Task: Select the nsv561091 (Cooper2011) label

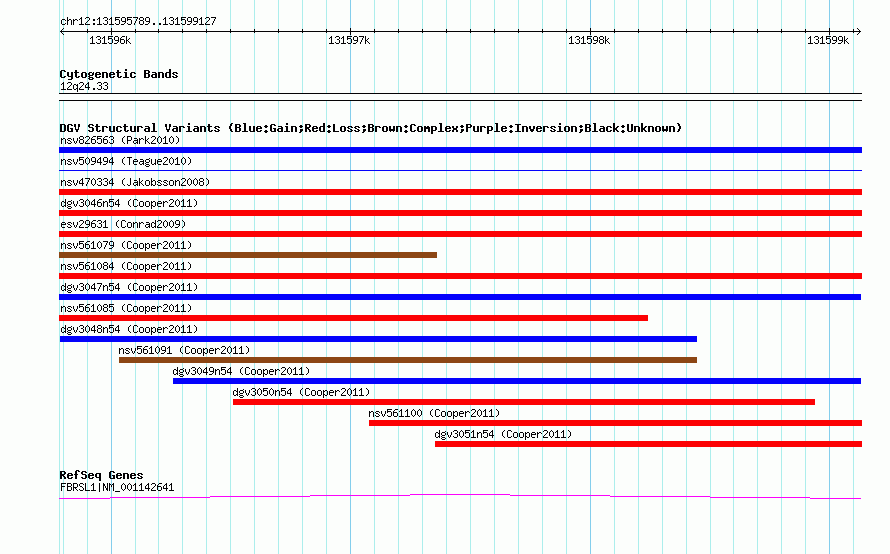Action: [x=184, y=350]
